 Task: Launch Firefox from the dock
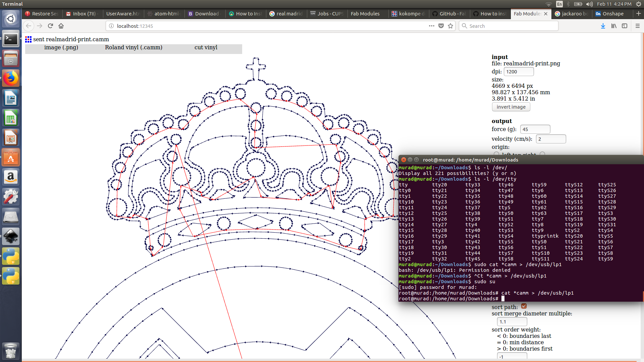click(11, 78)
